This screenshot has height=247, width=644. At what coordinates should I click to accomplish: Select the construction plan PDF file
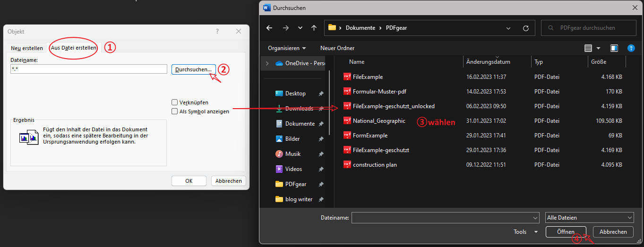click(x=375, y=165)
